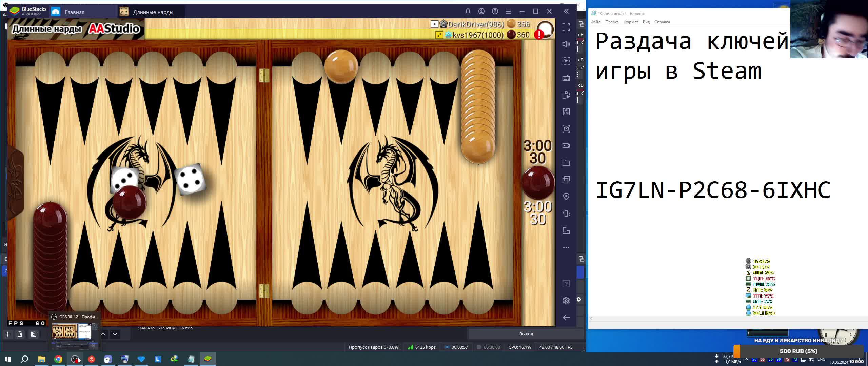Take a screenshot with sidebar camera icon
Viewport: 868px width, 366px height.
pyautogui.click(x=566, y=129)
